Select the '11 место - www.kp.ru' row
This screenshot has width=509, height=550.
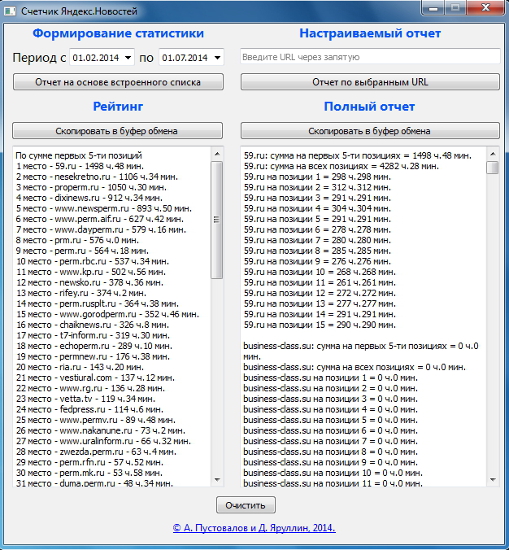click(91, 272)
